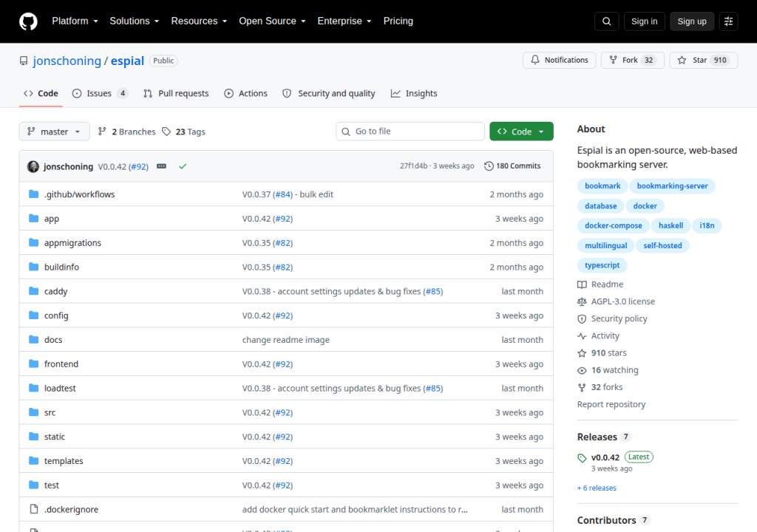The image size is (757, 532).
Task: Open the appmigrations folder
Action: pos(72,243)
